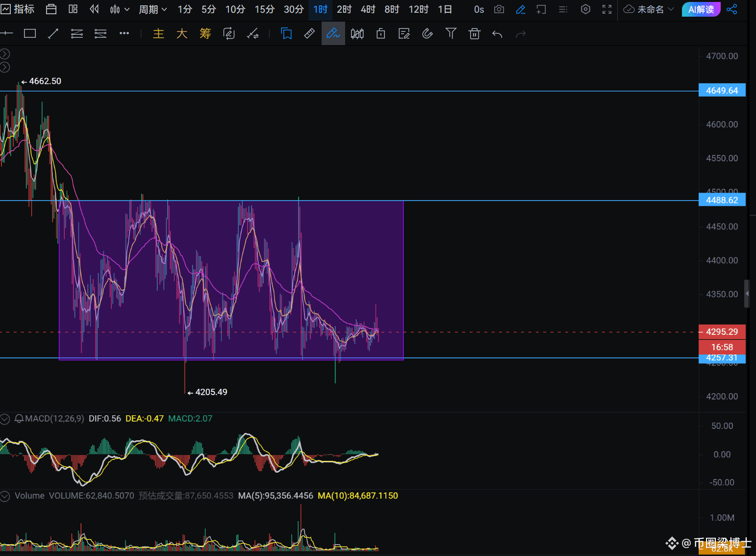Open the filter funnel tool

pos(451,34)
